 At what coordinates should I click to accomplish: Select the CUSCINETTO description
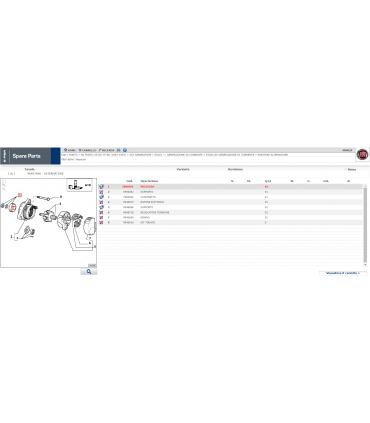coord(148,197)
